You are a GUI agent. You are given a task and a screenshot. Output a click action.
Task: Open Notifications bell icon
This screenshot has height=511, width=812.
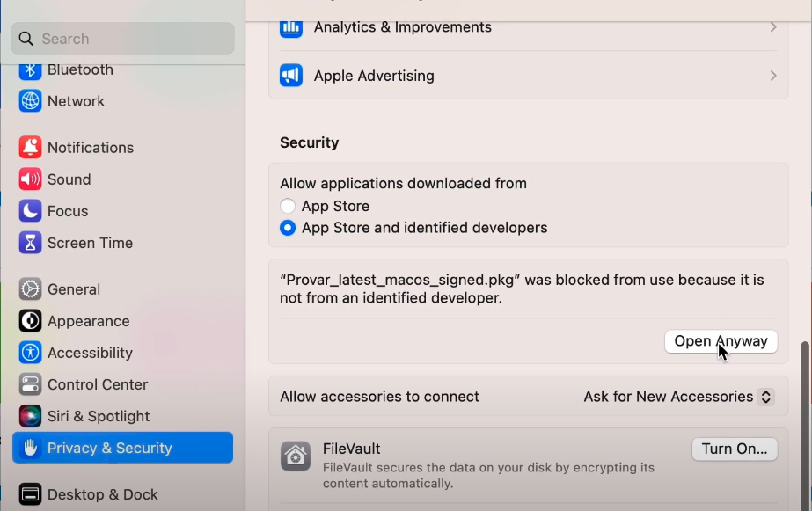pyautogui.click(x=30, y=148)
